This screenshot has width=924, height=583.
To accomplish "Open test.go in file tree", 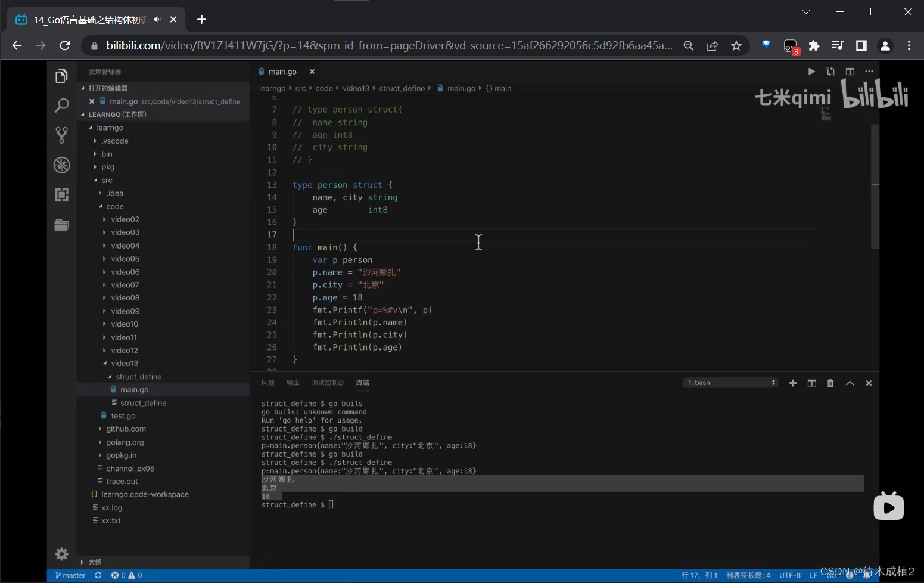I will [123, 416].
